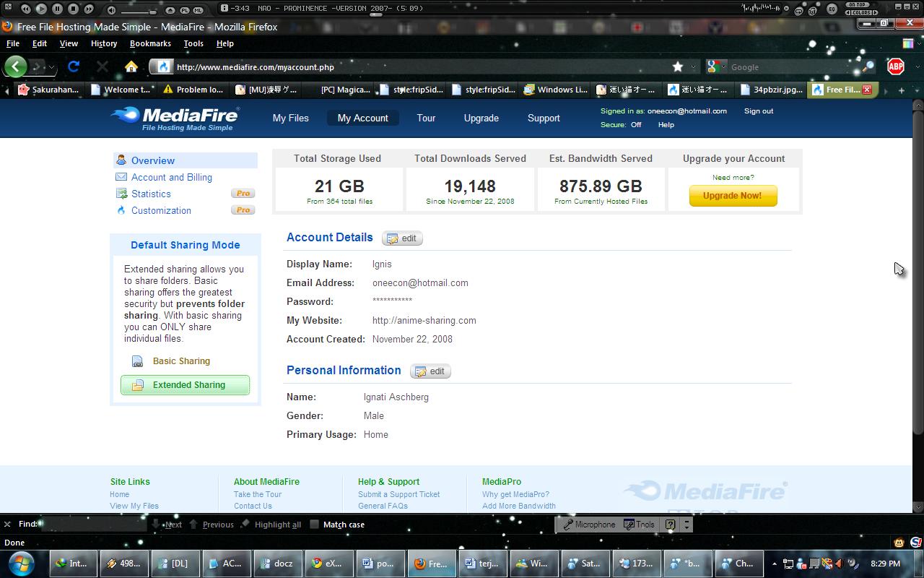Click Highlight all in Find bar
Viewport: 924px width, 578px height.
pos(271,525)
